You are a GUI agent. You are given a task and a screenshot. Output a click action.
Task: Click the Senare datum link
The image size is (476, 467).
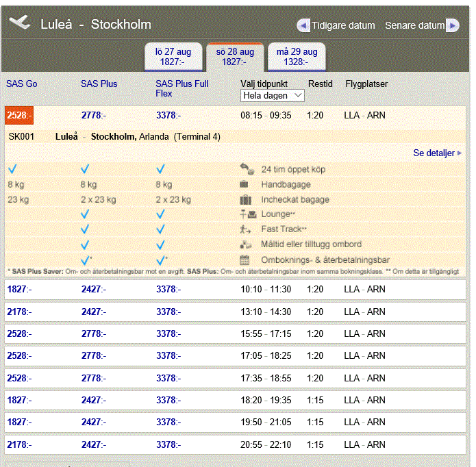click(x=414, y=25)
